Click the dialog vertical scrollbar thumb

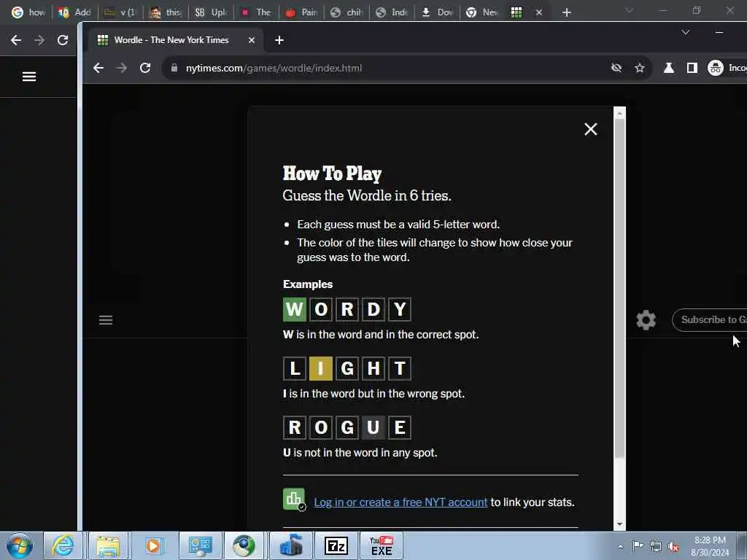(x=619, y=289)
